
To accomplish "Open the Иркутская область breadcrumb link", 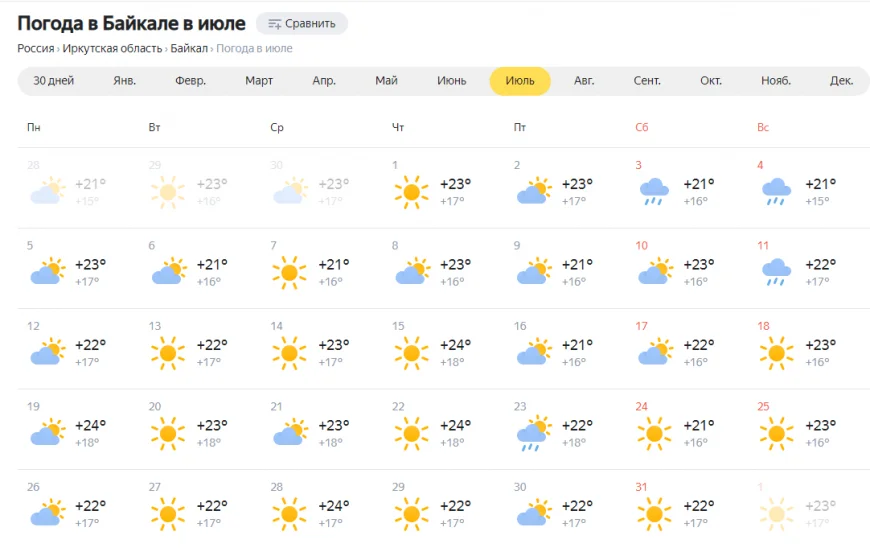I will [x=112, y=49].
